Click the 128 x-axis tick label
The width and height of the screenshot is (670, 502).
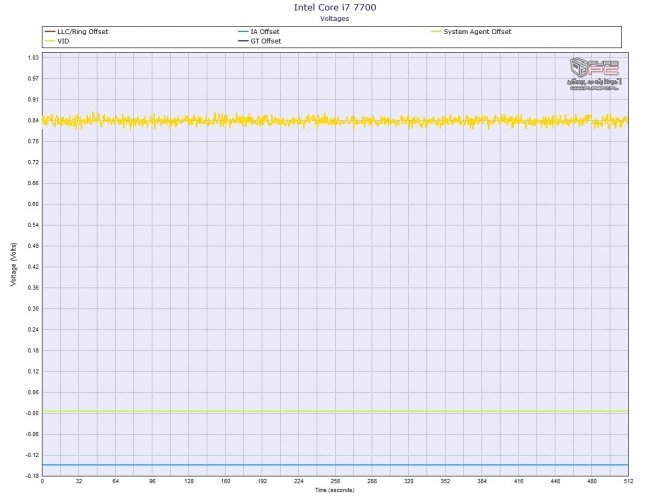(189, 481)
